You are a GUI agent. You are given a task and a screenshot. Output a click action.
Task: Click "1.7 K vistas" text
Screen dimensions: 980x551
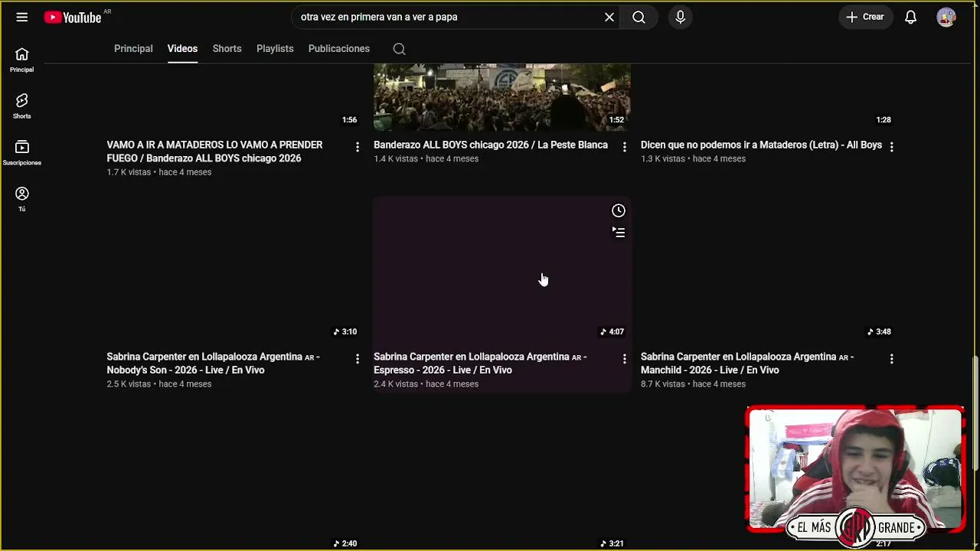[129, 172]
